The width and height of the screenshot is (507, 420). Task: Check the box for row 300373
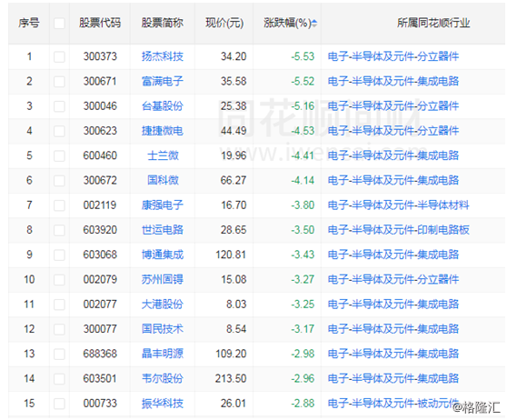point(59,56)
